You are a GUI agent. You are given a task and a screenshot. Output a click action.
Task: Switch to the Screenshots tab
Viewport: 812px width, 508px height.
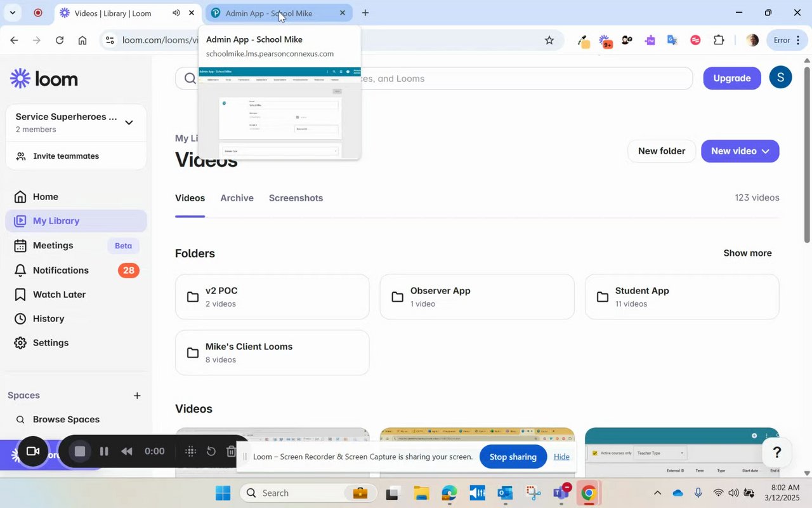tap(296, 198)
